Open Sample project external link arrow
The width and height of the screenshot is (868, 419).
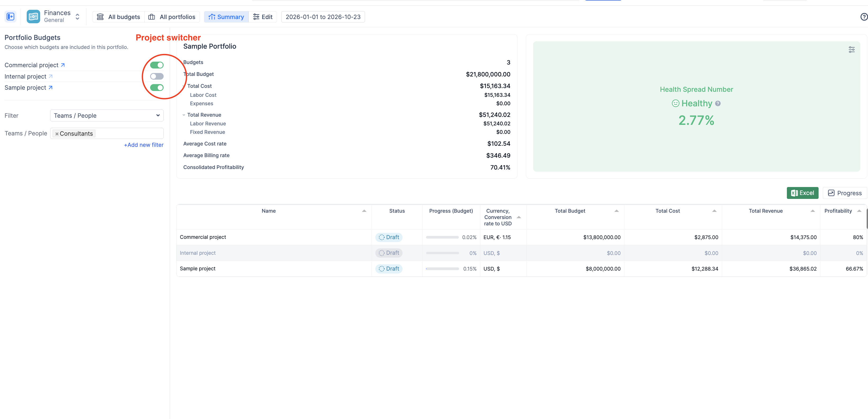tap(50, 88)
